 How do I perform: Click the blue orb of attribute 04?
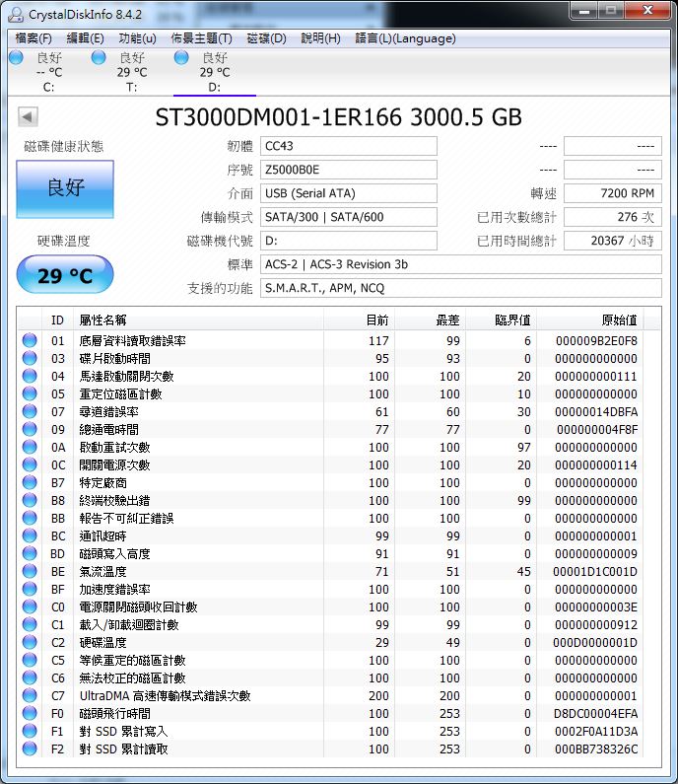pos(30,376)
